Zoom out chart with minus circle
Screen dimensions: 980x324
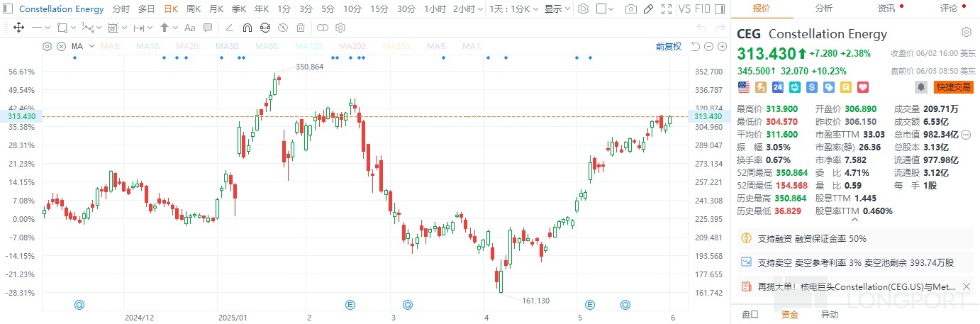[708, 46]
